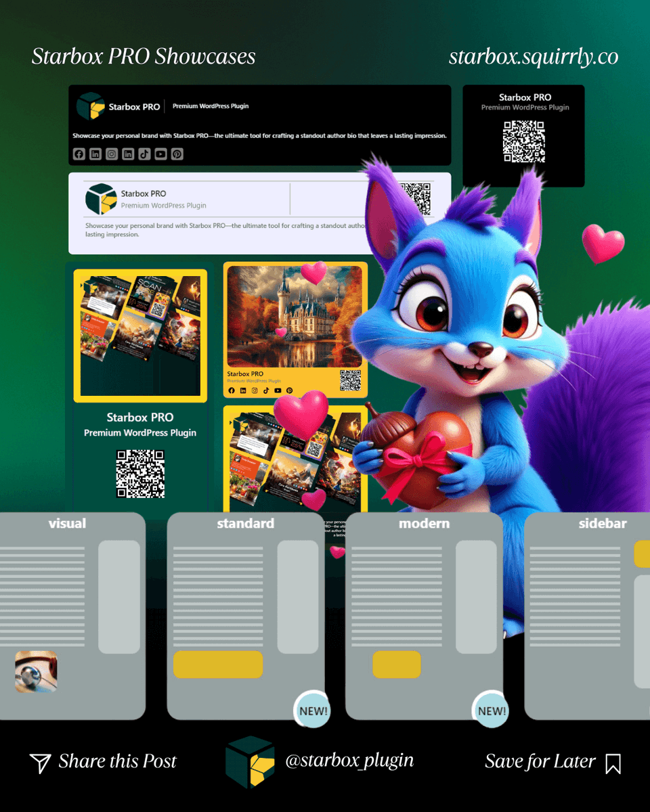Click Instagram icon on yellow castle card
Image resolution: width=650 pixels, height=812 pixels.
point(255,390)
